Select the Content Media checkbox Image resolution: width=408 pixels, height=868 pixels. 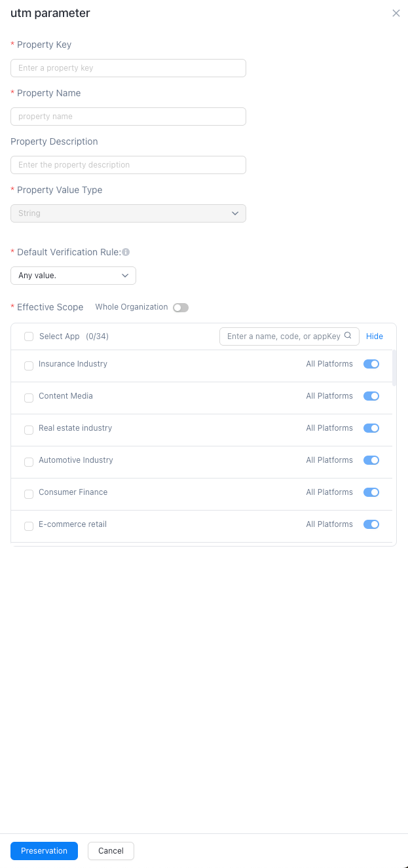point(29,398)
